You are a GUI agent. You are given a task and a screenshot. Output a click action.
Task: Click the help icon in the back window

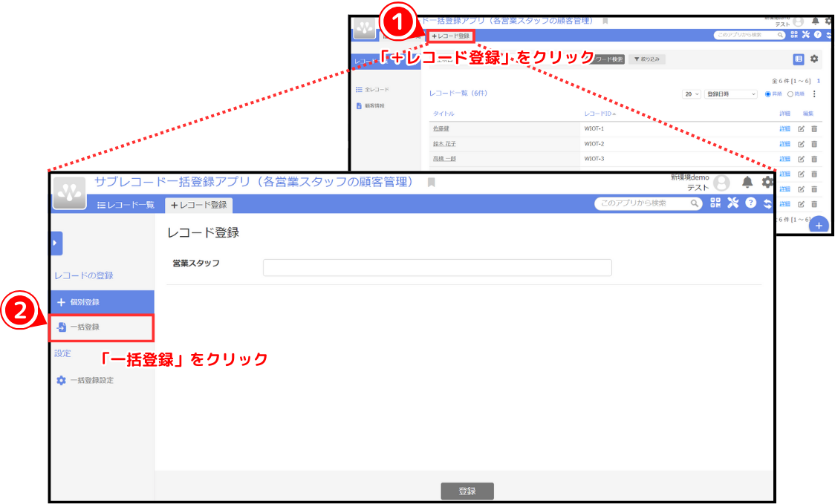tap(817, 35)
